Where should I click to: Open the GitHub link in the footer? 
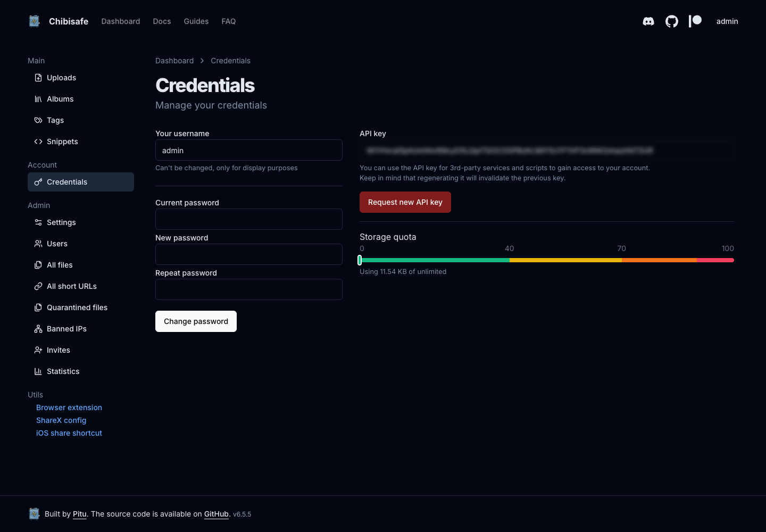click(217, 514)
